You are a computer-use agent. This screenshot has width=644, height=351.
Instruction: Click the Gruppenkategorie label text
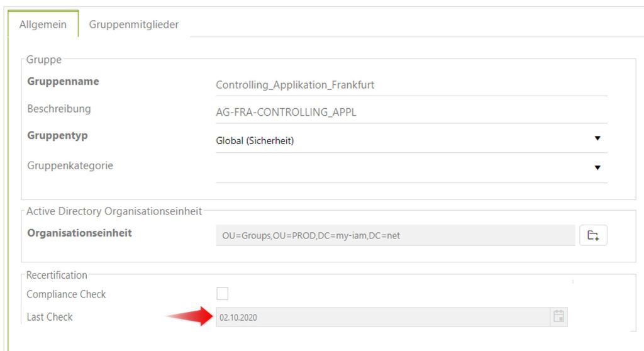pyautogui.click(x=70, y=166)
